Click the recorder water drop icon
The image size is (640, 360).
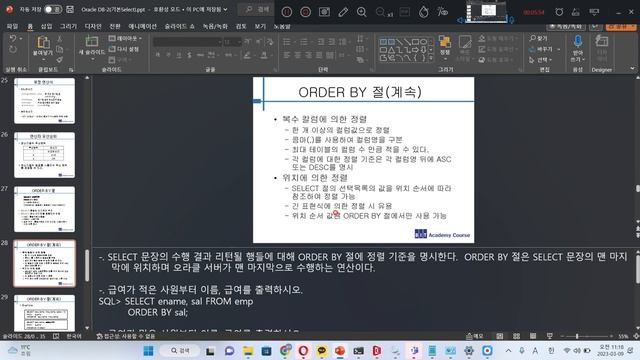point(424,12)
